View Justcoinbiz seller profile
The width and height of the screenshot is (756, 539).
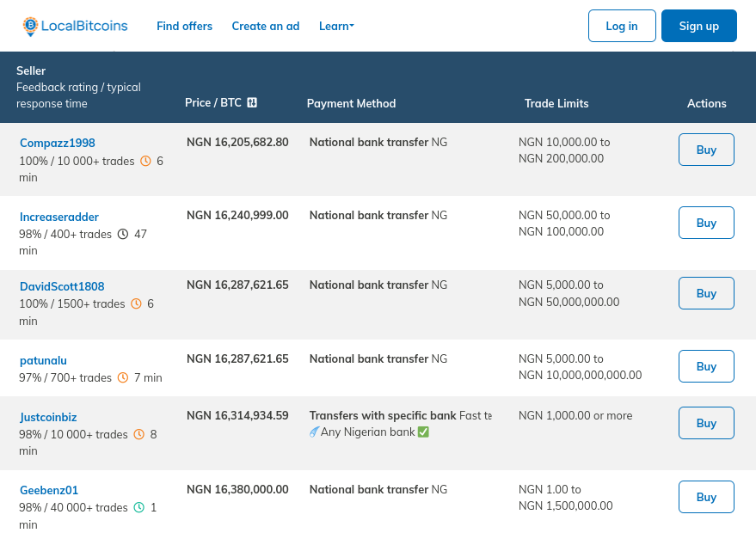48,417
